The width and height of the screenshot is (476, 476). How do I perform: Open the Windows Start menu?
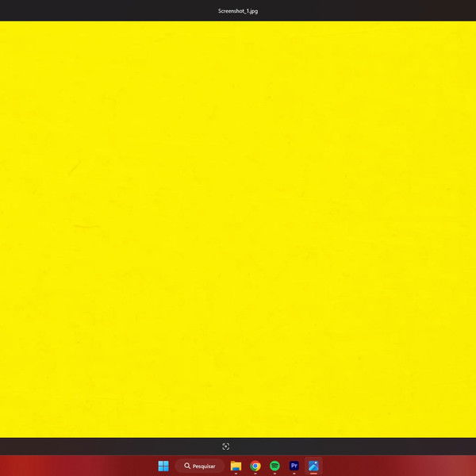click(x=163, y=466)
